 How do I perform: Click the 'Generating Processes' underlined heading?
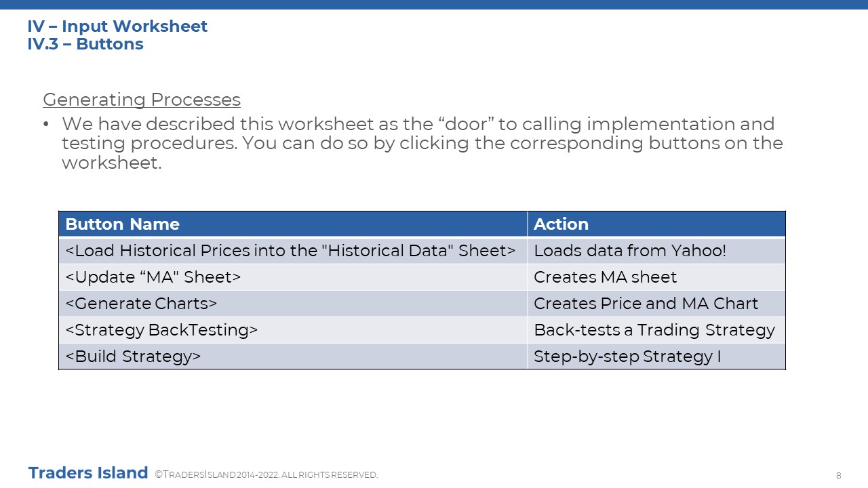coord(142,100)
